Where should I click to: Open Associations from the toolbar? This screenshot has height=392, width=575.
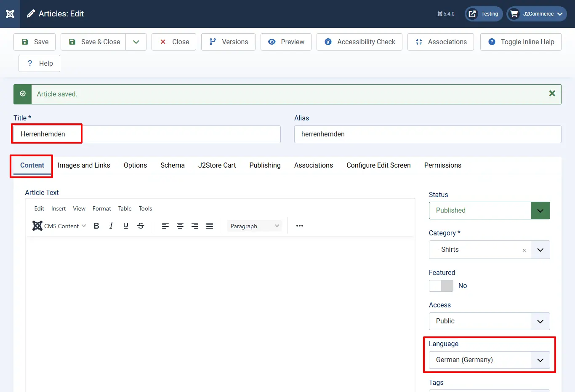coord(441,42)
